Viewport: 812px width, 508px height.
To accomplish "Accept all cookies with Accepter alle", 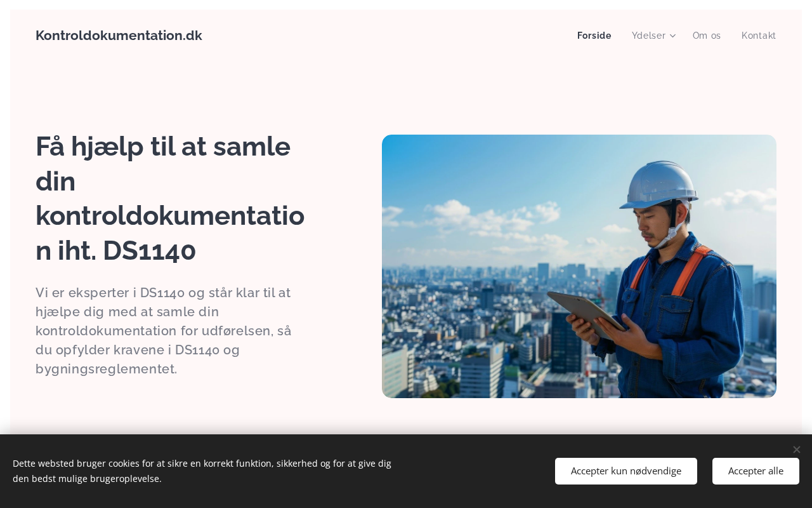I will (756, 471).
